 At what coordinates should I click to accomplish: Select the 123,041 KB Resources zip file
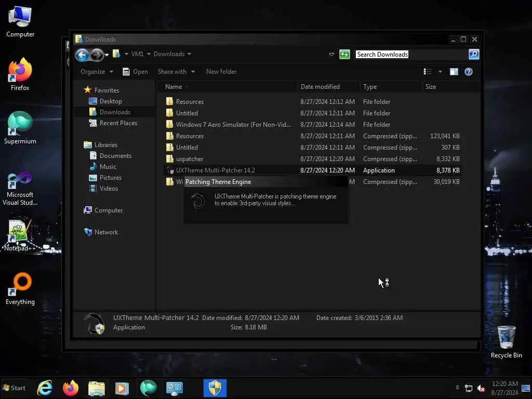point(312,136)
